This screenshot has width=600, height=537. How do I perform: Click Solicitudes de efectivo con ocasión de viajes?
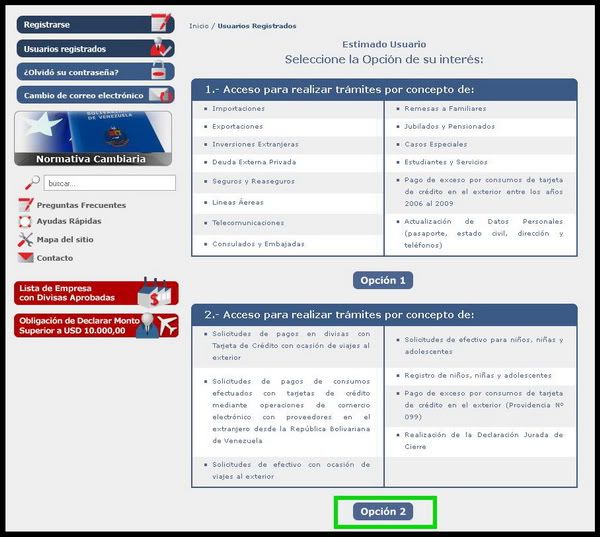tap(291, 470)
